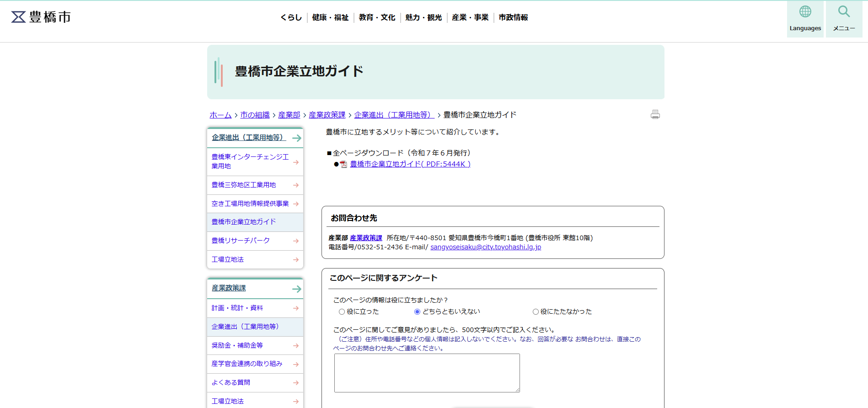
Task: Open よくある質問 sidebar link
Action: 231,382
